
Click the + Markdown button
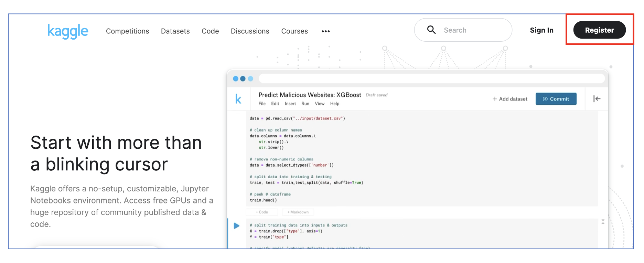[298, 212]
